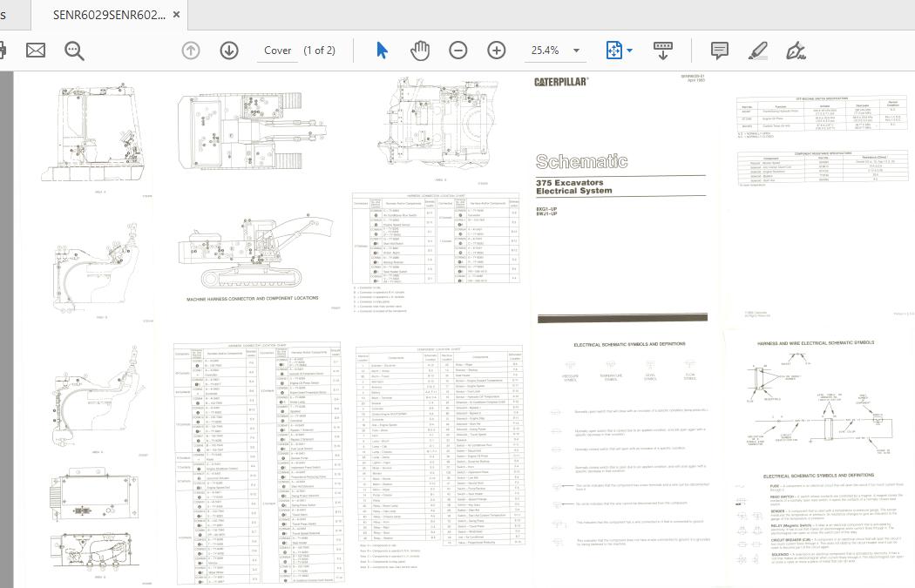This screenshot has height=588, width=915.
Task: Zoom in with the plus button
Action: [x=497, y=51]
